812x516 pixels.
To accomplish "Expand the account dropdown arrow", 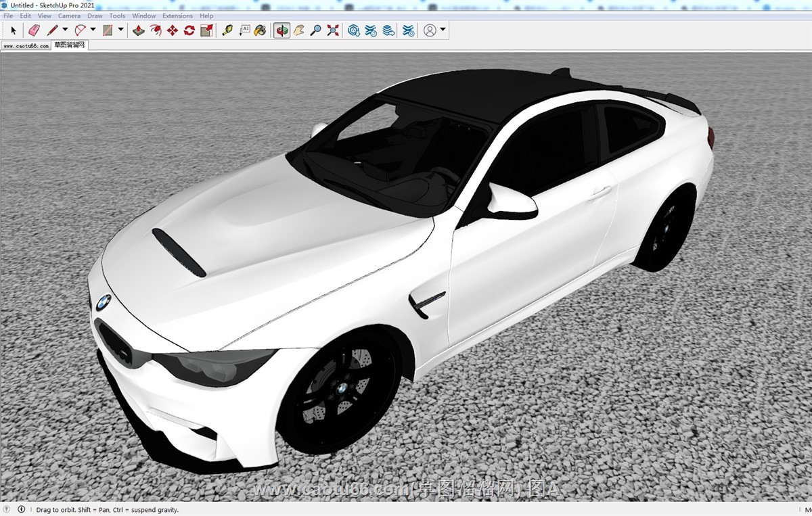I will click(443, 30).
